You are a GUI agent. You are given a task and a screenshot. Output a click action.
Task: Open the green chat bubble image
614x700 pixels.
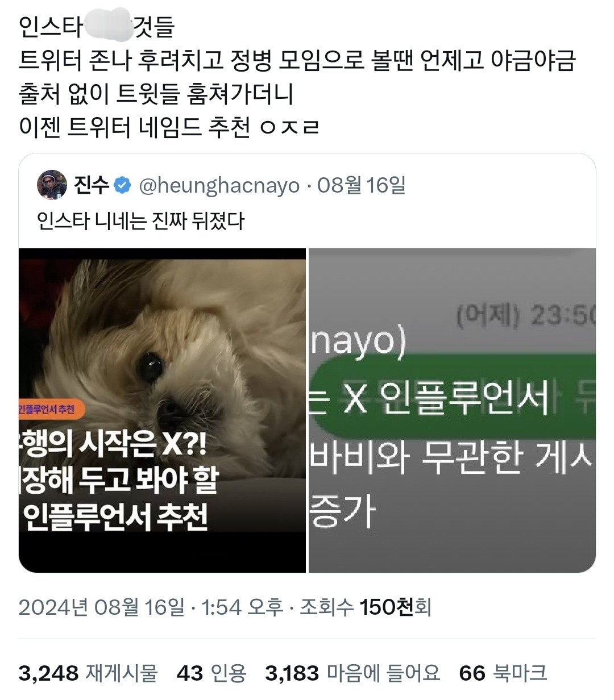click(453, 410)
